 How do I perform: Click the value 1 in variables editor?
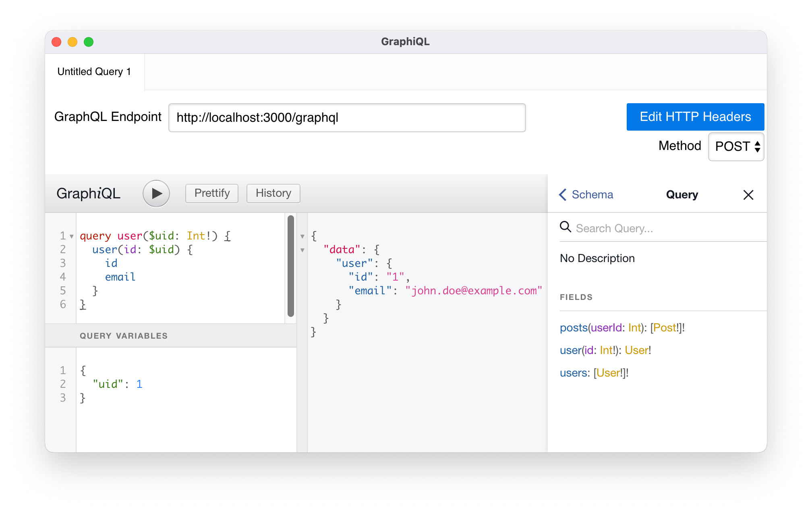[139, 384]
